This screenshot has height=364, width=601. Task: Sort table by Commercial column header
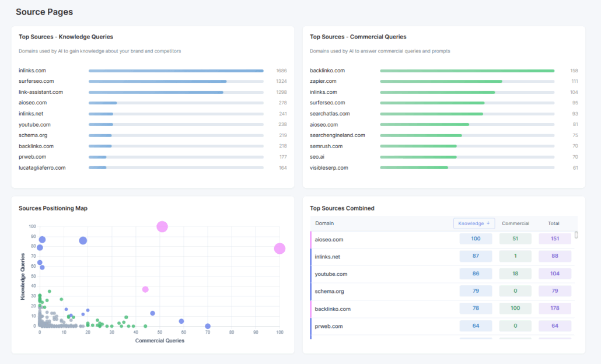(516, 223)
